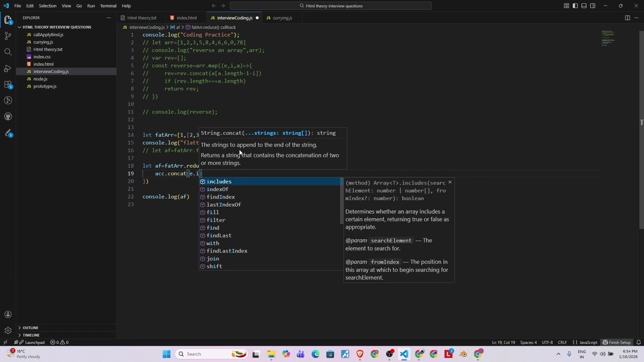The image size is (644, 362).
Task: Open CRLF end of line selector
Action: [x=562, y=342]
